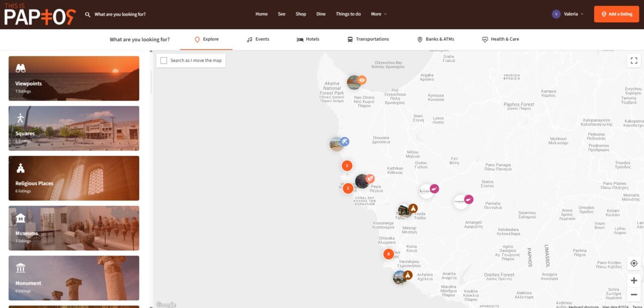Open Valeria account dropdown menu
Image resolution: width=644 pixels, height=308 pixels.
click(x=568, y=14)
